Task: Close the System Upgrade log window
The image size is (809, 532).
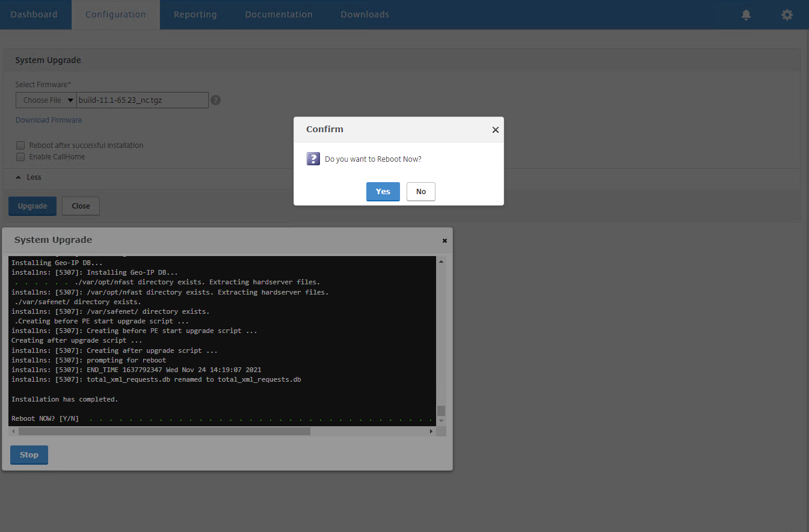Action: point(445,240)
